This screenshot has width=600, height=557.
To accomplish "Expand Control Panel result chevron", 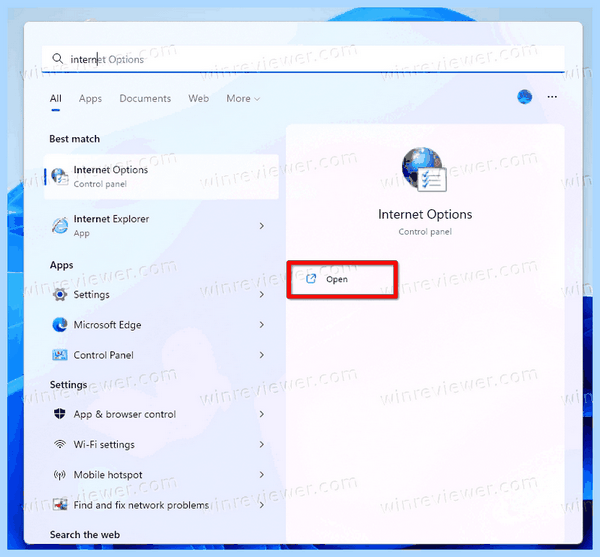I will (x=262, y=355).
